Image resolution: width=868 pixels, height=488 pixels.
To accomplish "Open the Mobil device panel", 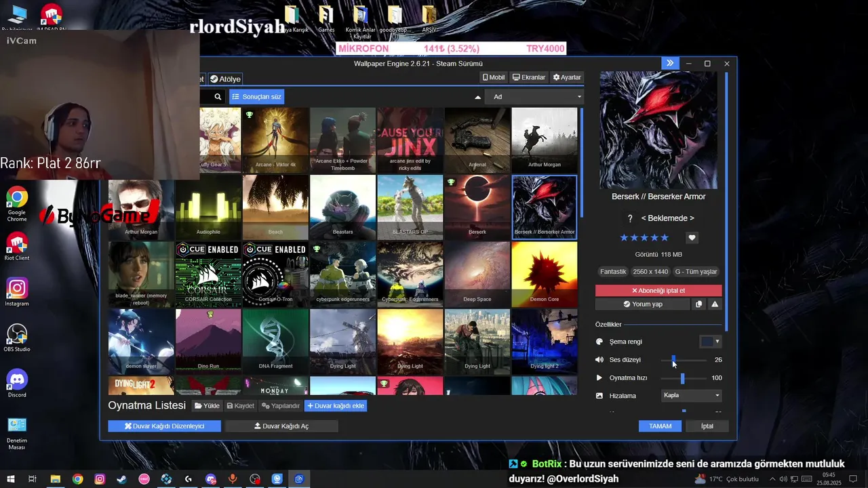I will [x=494, y=77].
